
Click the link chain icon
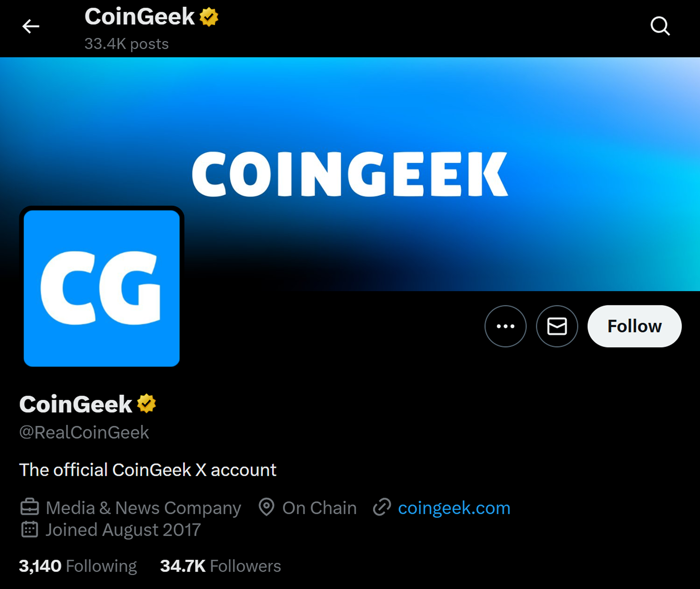[382, 507]
